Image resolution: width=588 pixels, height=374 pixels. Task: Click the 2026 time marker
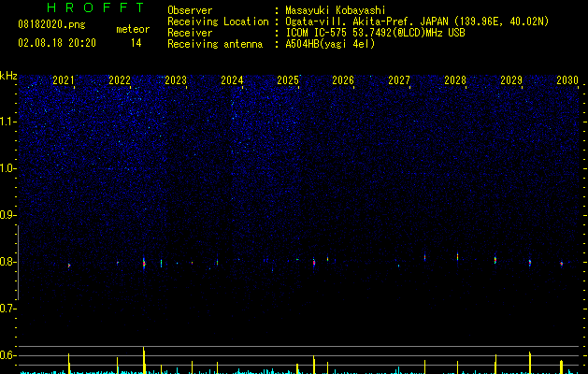coord(343,80)
